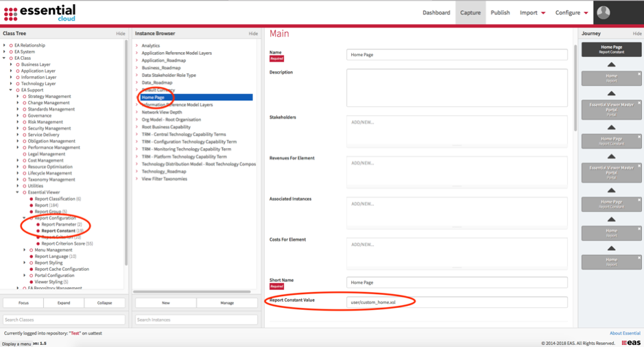Select the Analytics instance
Screen dimensions: 644x347
click(x=151, y=45)
